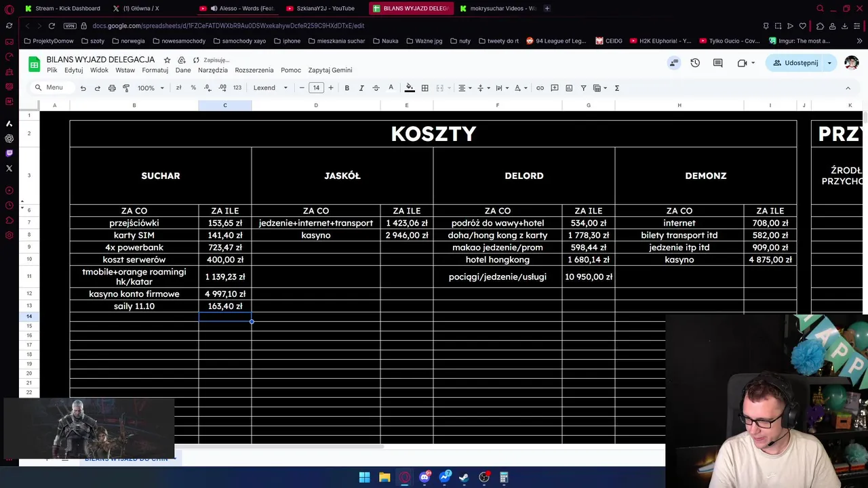Open the 123 number formats dropdown
This screenshot has height=488, width=868.
[237, 88]
